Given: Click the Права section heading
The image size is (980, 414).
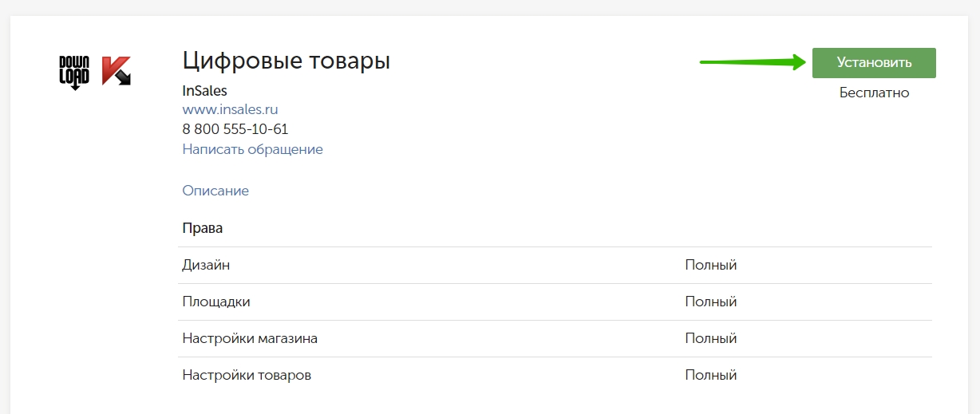Looking at the screenshot, I should (202, 228).
